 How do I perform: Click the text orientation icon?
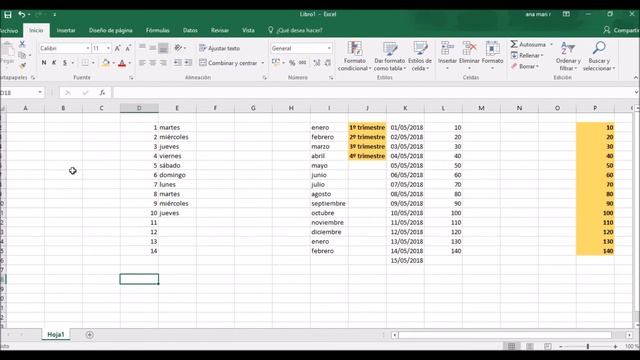[178, 48]
